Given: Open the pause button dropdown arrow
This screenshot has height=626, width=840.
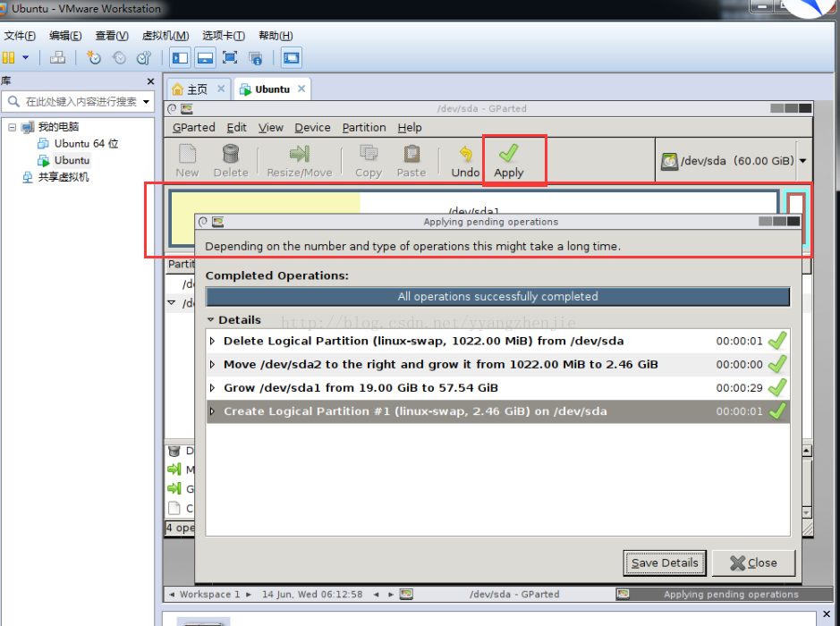Looking at the screenshot, I should coord(25,57).
